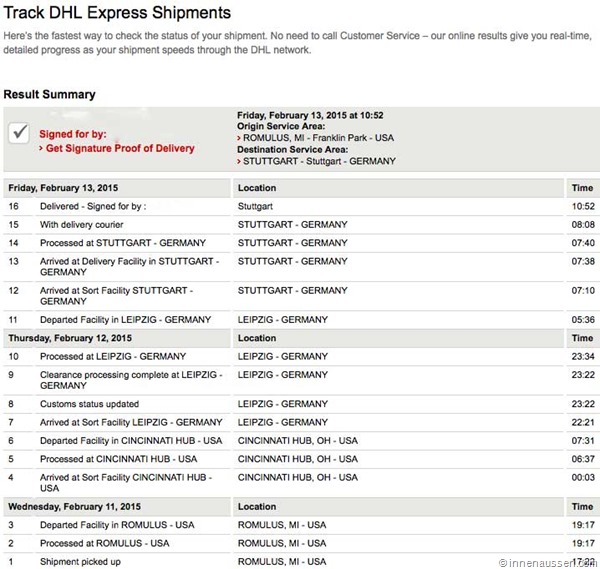Viewport: 600px width, 569px height.
Task: Click Thursday, February 12, 2015 section header
Action: [x=70, y=338]
